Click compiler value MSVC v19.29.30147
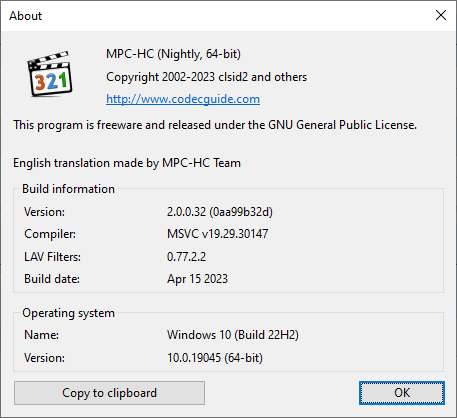 tap(217, 234)
